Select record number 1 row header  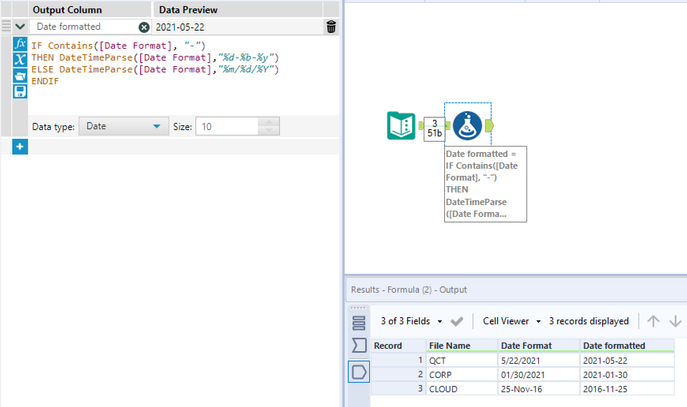(398, 361)
